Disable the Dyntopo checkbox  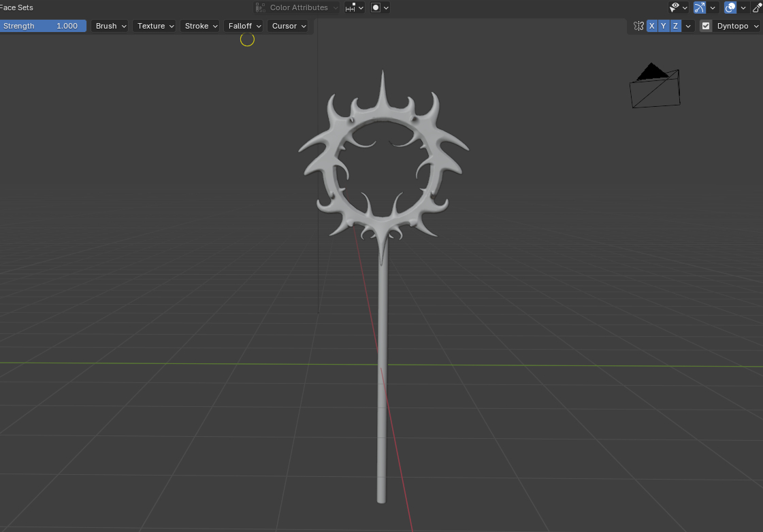706,26
